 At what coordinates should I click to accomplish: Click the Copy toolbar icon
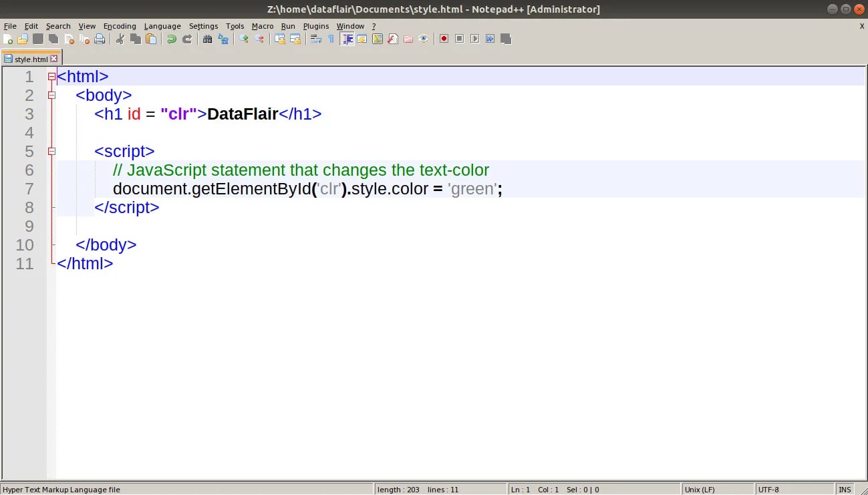click(x=136, y=39)
